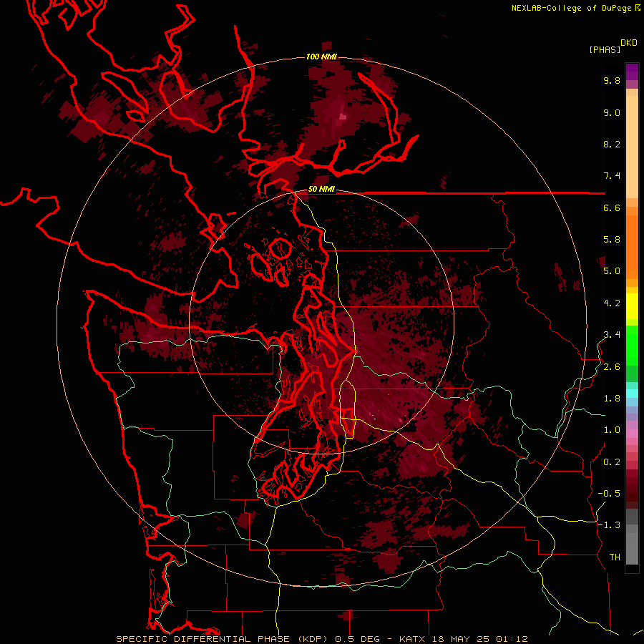This screenshot has width=644, height=644.
Task: Click the DKD units label above legend
Action: (629, 43)
